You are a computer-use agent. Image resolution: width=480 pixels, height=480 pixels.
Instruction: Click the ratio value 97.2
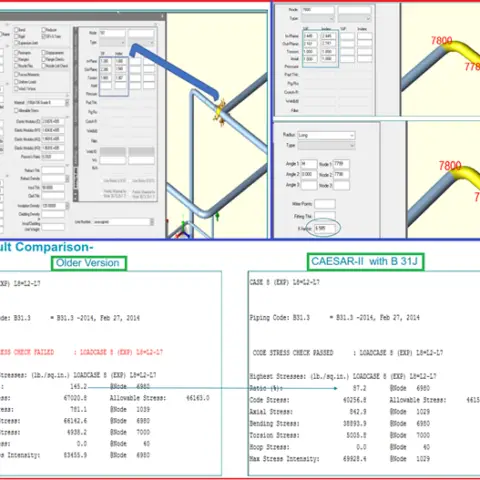[x=360, y=388]
